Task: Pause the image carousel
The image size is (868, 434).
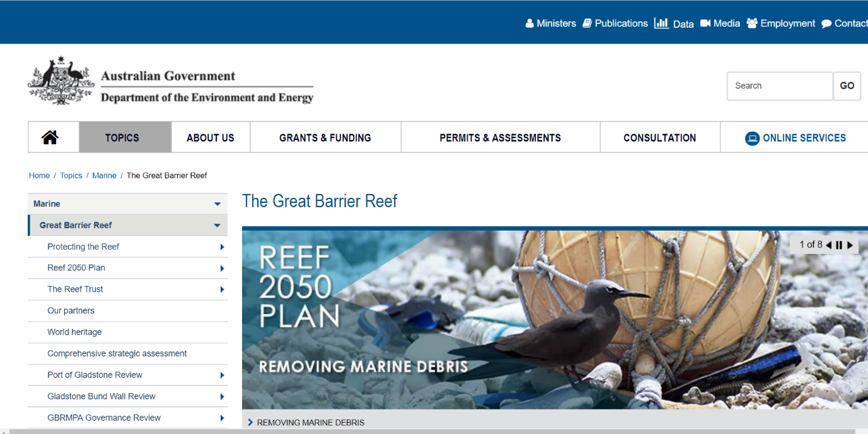Action: (x=839, y=245)
